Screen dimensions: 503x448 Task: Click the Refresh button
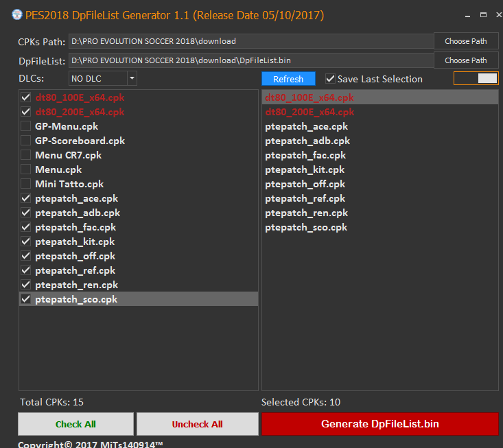(288, 79)
